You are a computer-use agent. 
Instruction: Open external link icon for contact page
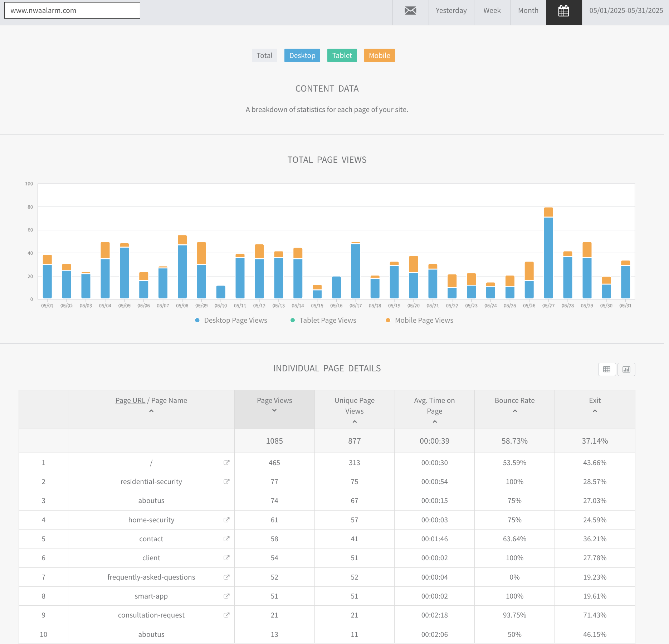pos(226,539)
